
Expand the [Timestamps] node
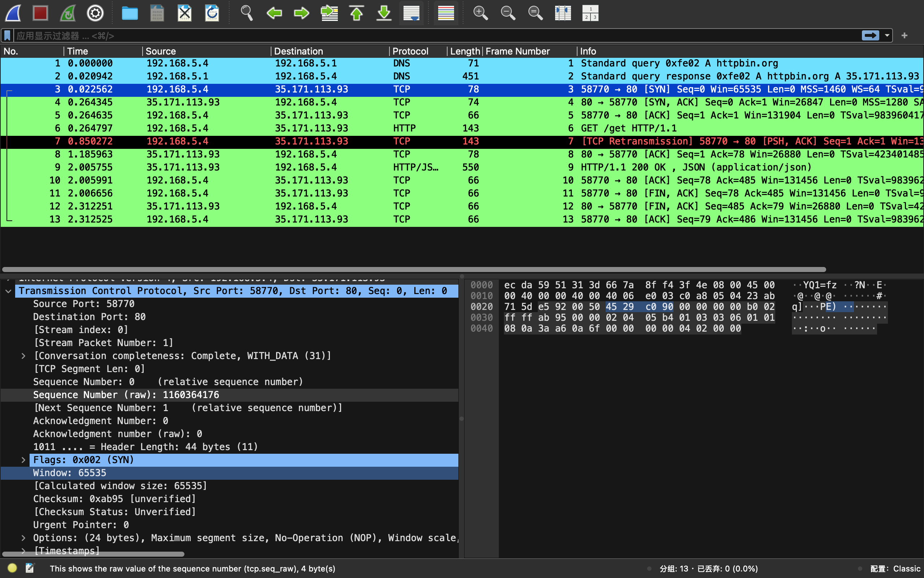click(x=24, y=551)
